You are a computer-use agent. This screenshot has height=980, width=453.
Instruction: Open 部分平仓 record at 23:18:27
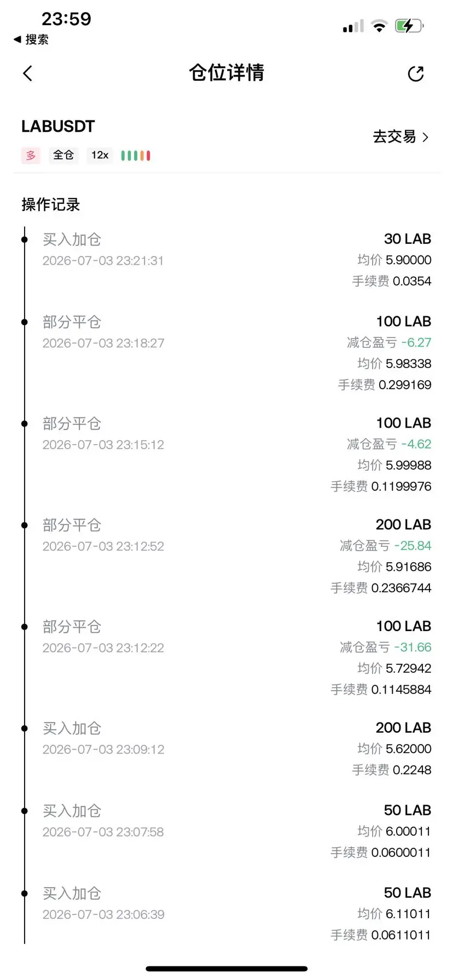pyautogui.click(x=226, y=353)
